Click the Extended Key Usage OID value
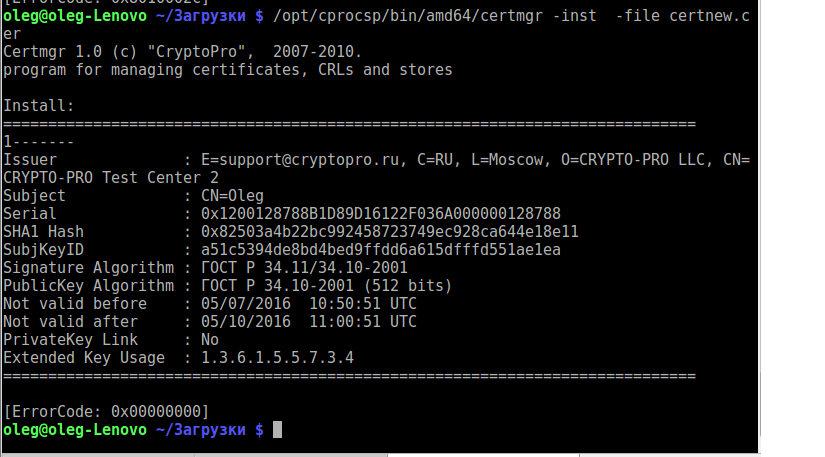Image resolution: width=825 pixels, height=457 pixels. [277, 358]
